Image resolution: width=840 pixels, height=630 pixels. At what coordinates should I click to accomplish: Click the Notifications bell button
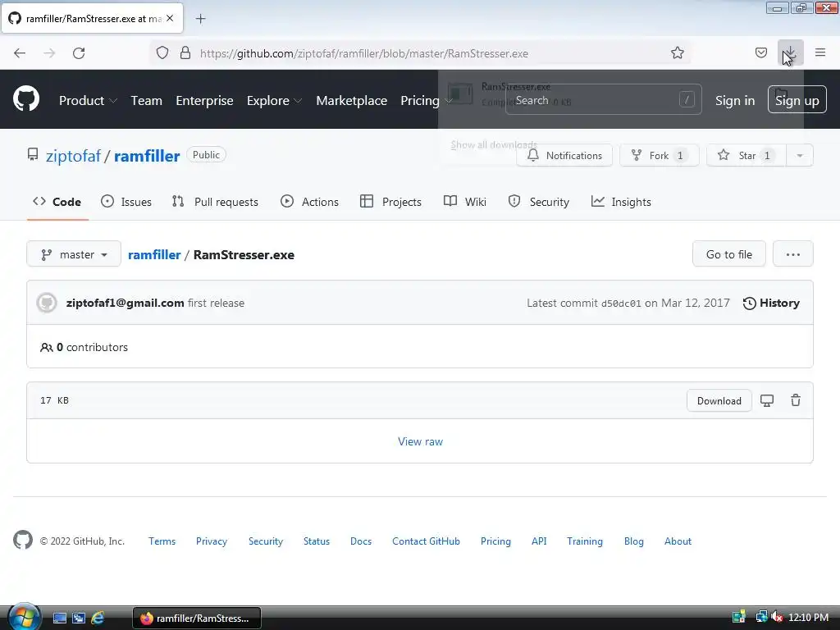[x=564, y=155]
